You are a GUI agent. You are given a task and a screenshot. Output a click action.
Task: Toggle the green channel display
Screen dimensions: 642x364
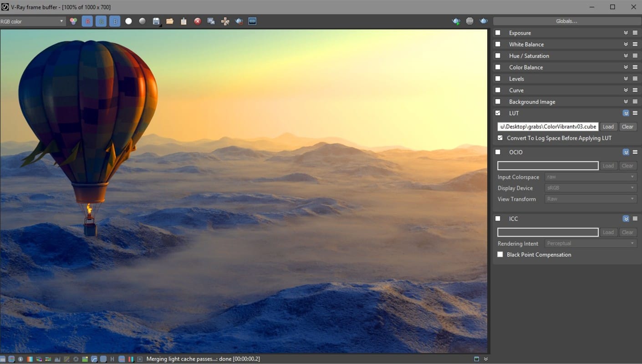pyautogui.click(x=101, y=21)
